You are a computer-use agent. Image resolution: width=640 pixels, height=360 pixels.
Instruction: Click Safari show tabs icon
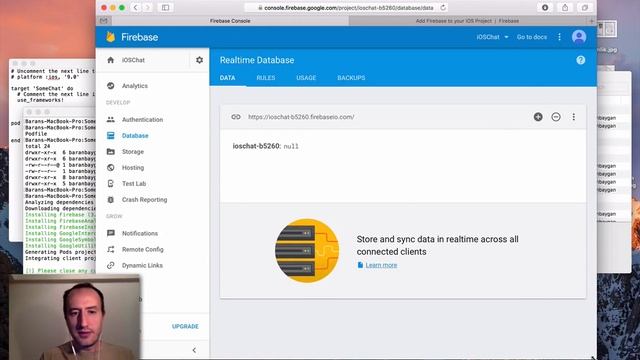[x=584, y=7]
